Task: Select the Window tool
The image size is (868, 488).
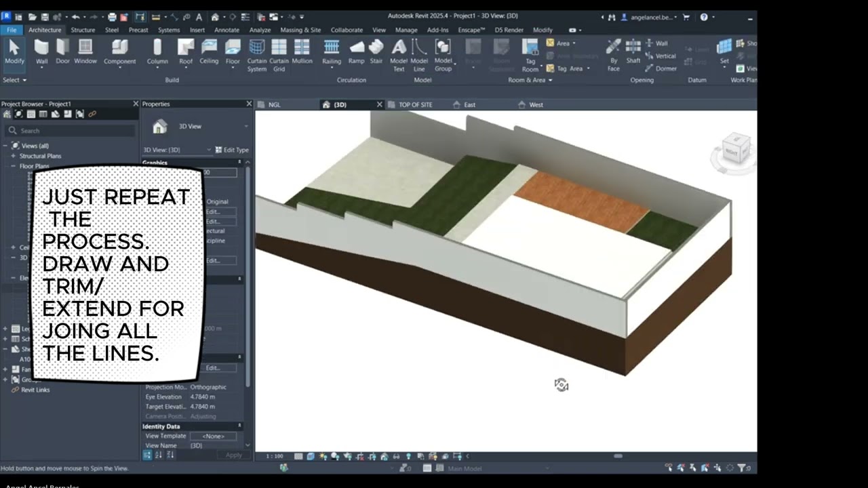Action: 85,52
